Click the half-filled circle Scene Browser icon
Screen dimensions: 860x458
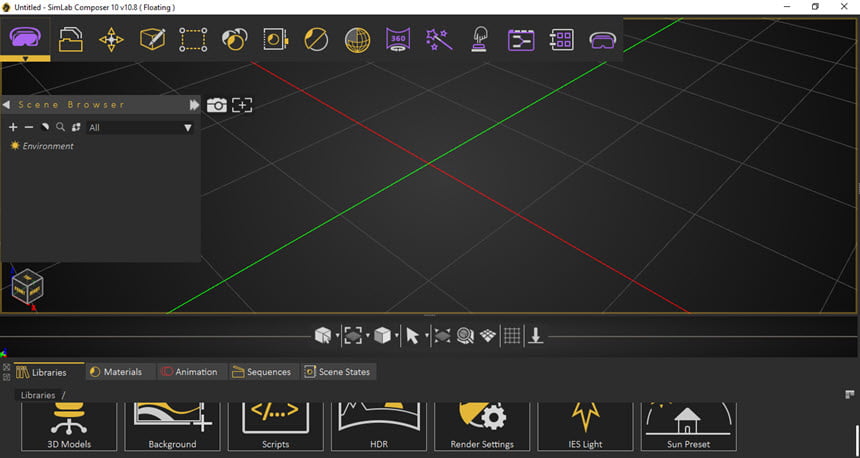pyautogui.click(x=45, y=127)
